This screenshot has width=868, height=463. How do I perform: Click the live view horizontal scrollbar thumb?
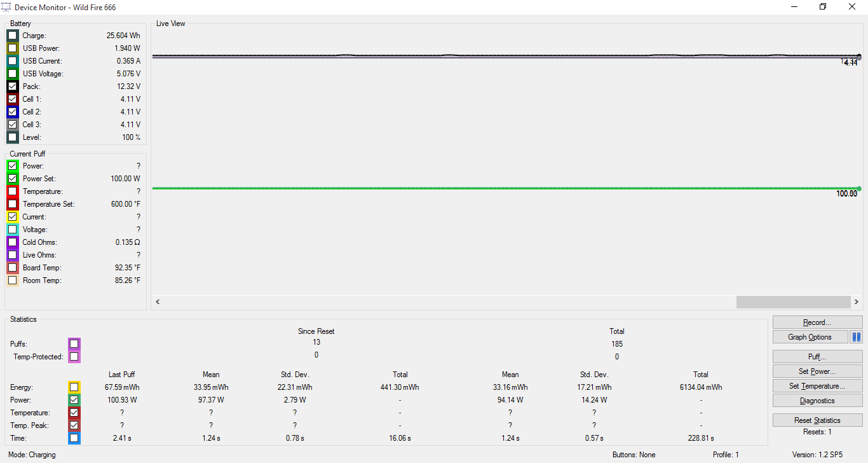pyautogui.click(x=792, y=301)
